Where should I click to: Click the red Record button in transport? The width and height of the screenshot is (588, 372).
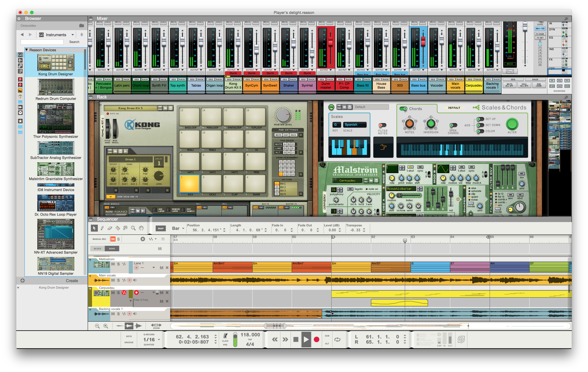(317, 339)
